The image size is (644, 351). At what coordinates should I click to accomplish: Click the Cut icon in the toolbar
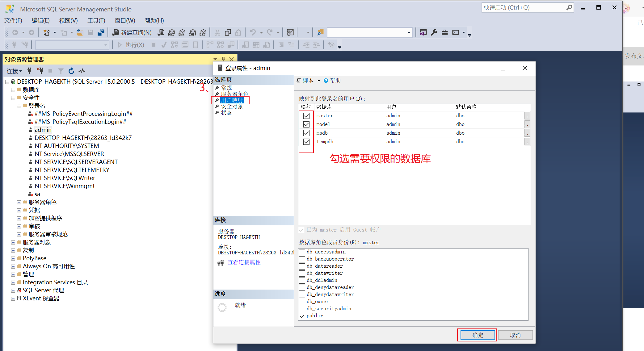coord(217,32)
